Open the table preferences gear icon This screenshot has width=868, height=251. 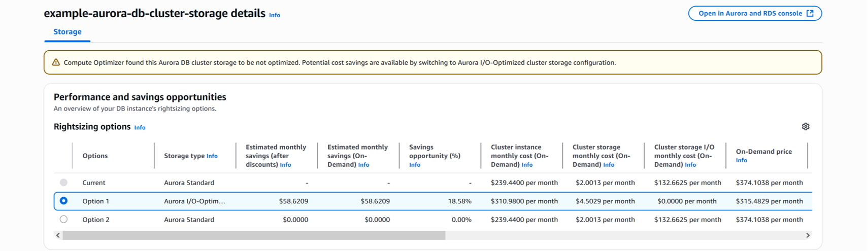coord(806,127)
